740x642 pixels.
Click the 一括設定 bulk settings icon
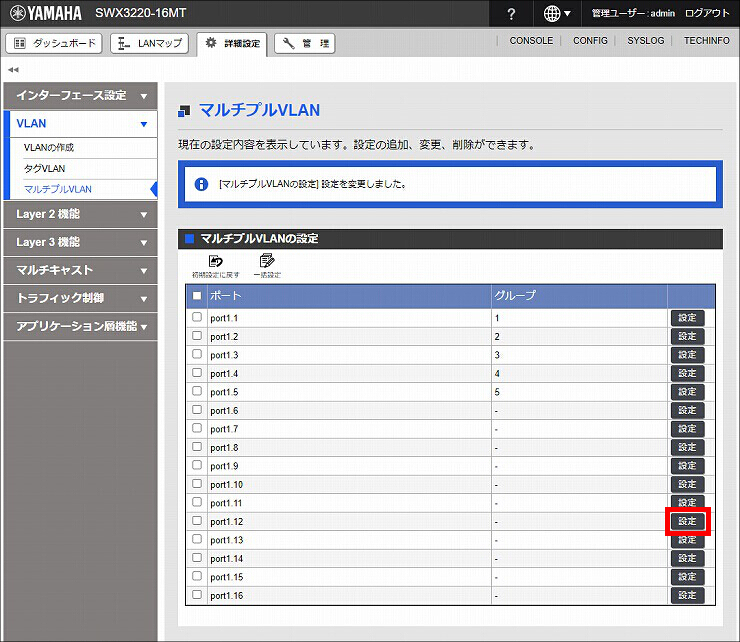pos(267,266)
